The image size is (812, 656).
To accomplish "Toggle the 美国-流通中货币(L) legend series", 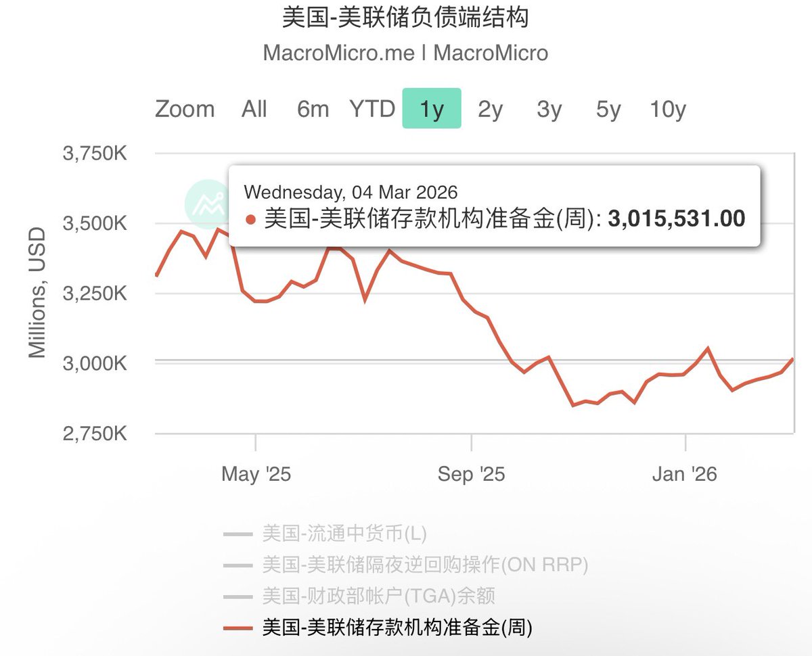I will pos(325,534).
